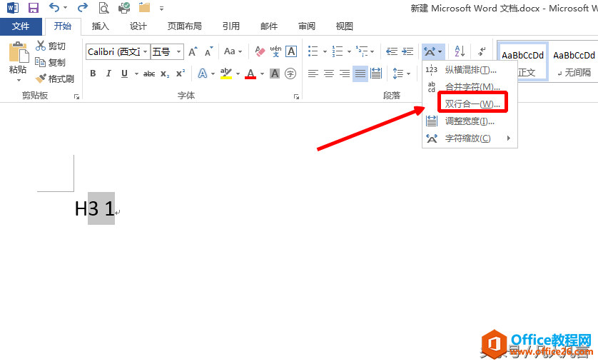Click the Clear Formatting eraser icon

[x=260, y=51]
